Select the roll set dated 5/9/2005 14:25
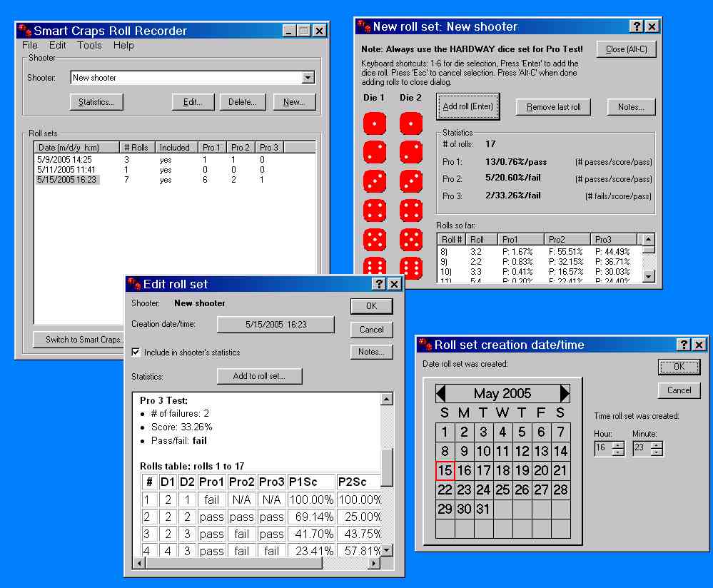 pyautogui.click(x=64, y=160)
